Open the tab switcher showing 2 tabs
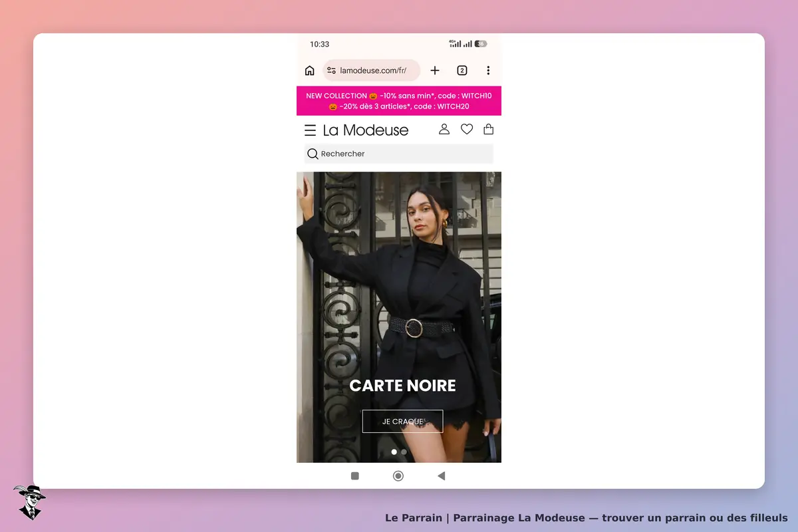 462,70
